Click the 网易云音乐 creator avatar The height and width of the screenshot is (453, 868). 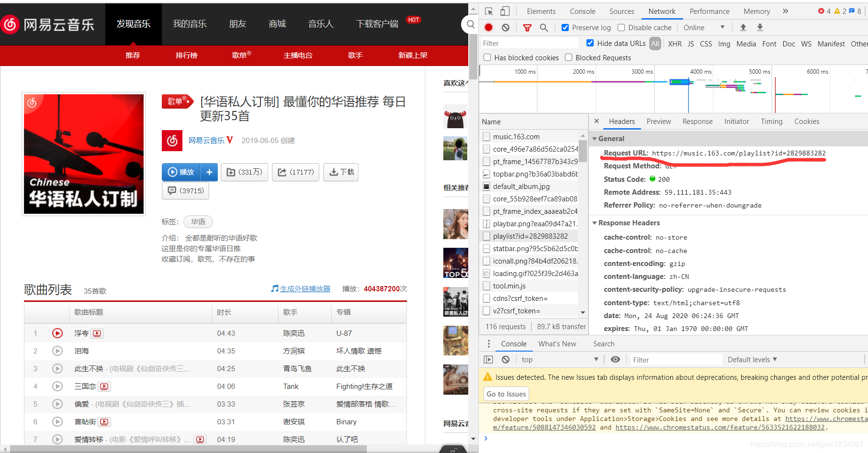pos(172,141)
